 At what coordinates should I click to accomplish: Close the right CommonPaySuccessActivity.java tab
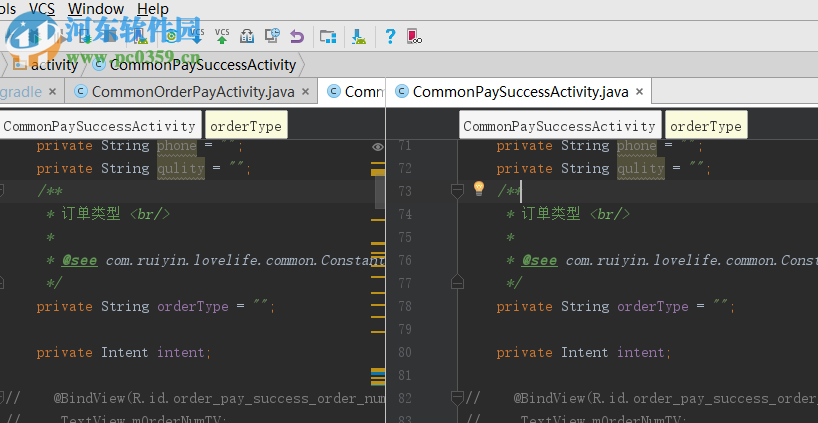(639, 92)
